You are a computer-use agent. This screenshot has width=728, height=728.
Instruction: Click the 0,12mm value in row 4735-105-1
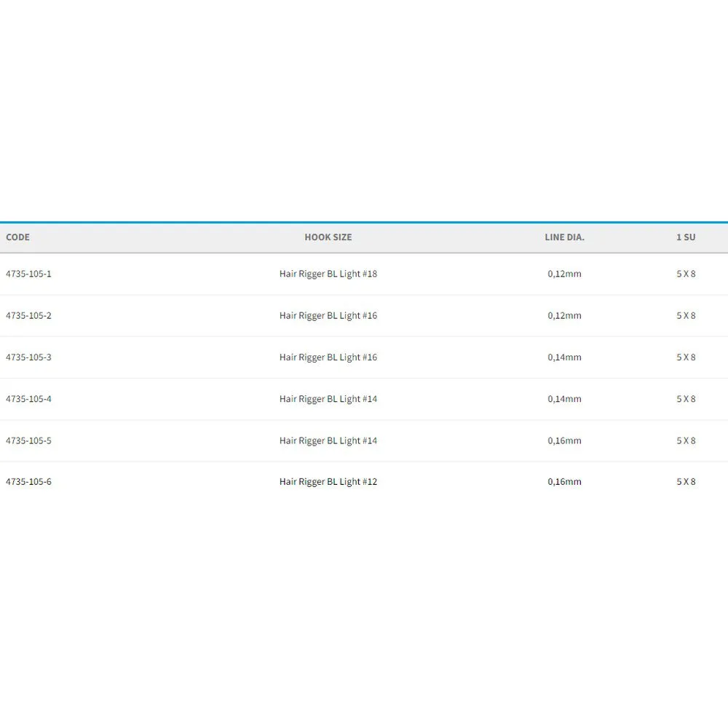tap(564, 274)
